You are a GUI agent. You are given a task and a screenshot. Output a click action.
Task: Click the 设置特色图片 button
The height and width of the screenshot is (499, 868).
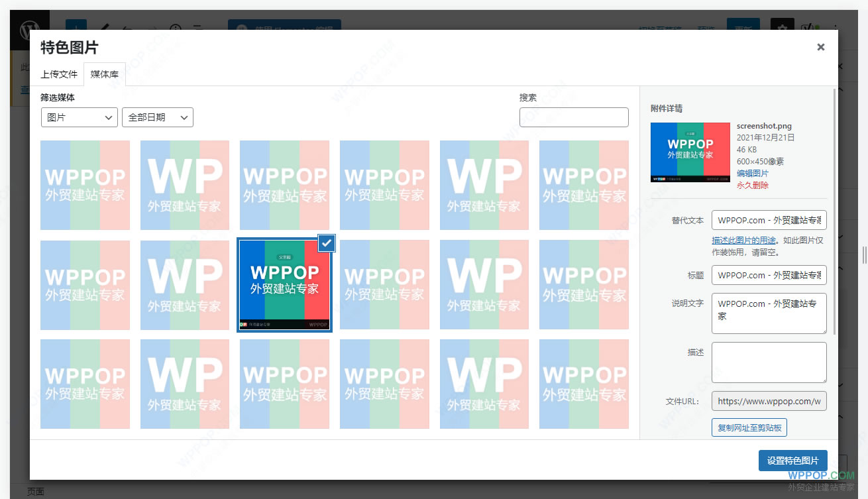point(792,461)
